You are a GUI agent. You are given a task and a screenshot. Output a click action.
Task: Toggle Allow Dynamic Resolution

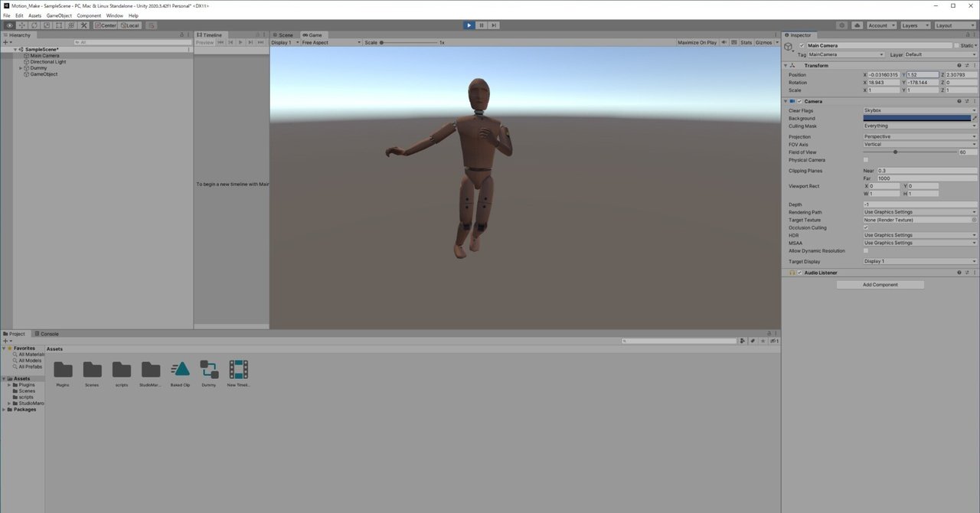click(866, 250)
